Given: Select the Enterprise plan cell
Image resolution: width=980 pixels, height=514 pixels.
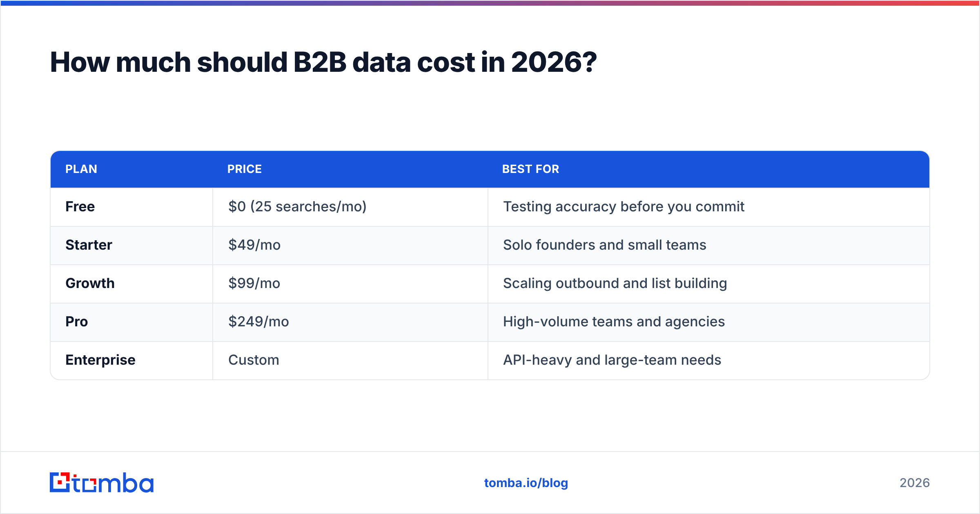Looking at the screenshot, I should pos(131,360).
